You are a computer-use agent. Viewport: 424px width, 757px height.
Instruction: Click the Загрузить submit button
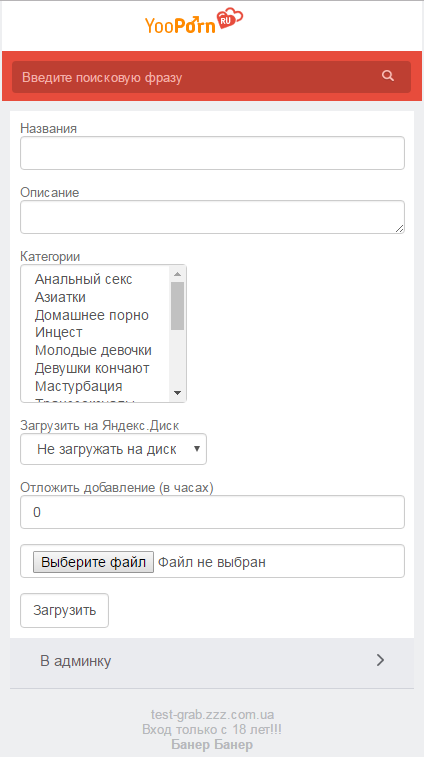coord(64,610)
